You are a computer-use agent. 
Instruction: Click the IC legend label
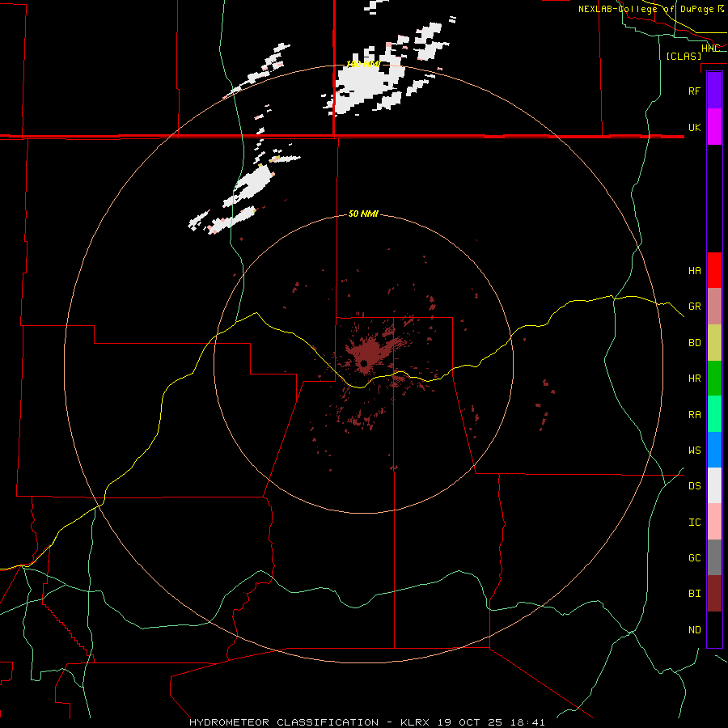pos(694,523)
